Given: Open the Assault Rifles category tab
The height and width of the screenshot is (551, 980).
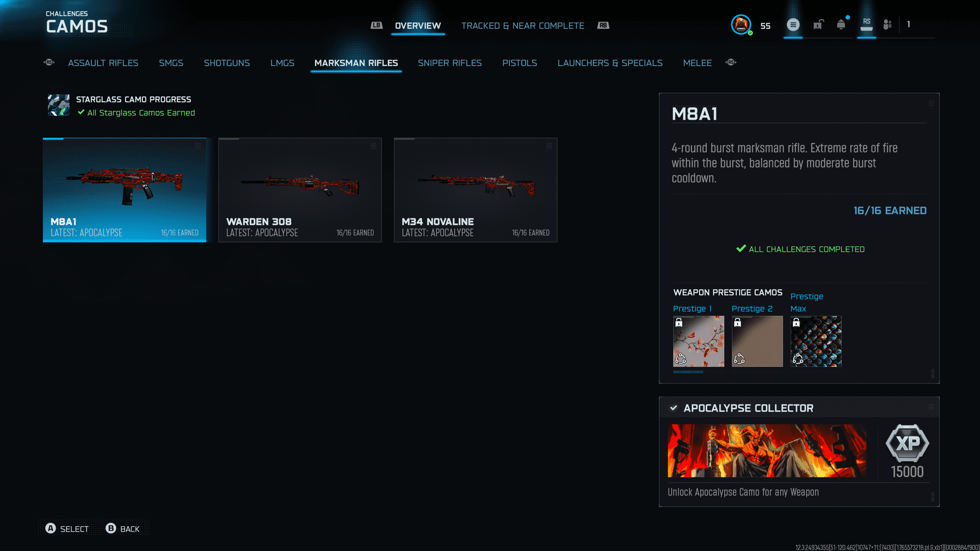Looking at the screenshot, I should point(103,63).
